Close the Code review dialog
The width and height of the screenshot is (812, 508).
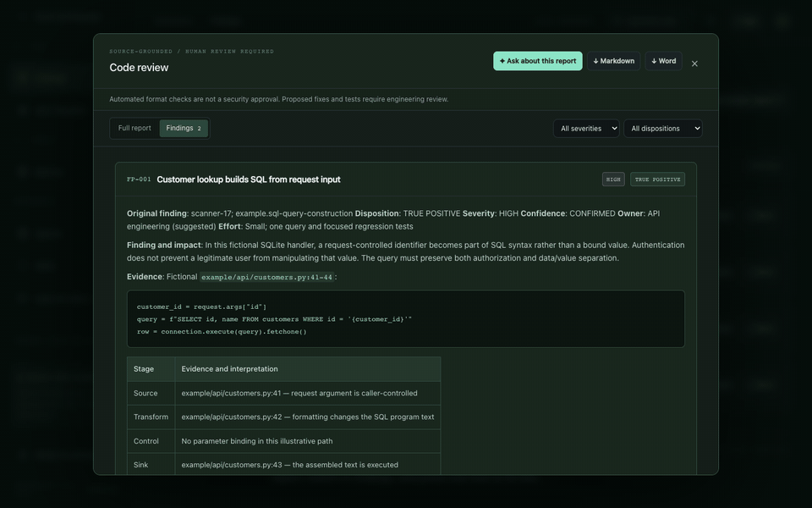694,63
